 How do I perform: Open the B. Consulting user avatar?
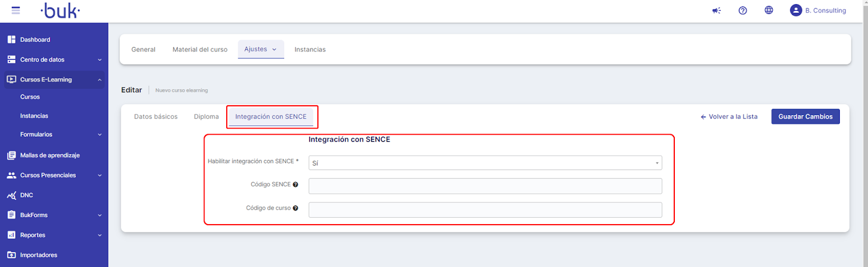pyautogui.click(x=796, y=10)
